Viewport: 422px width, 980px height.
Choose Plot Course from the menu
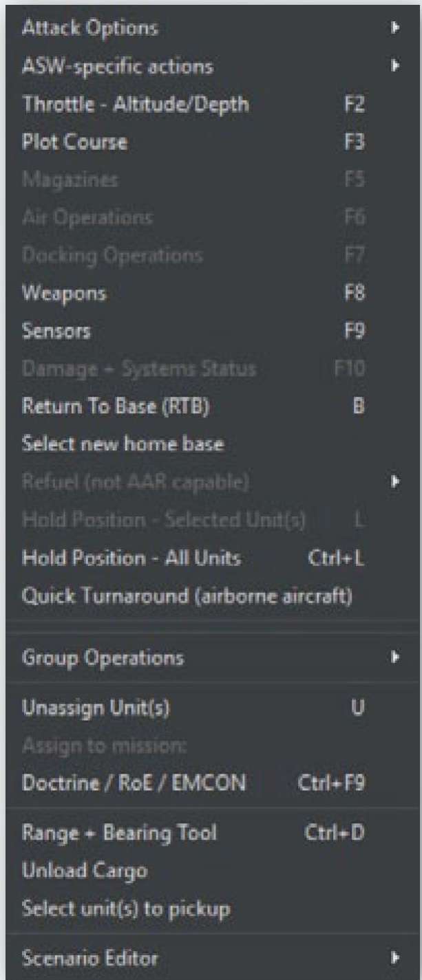[x=74, y=142]
